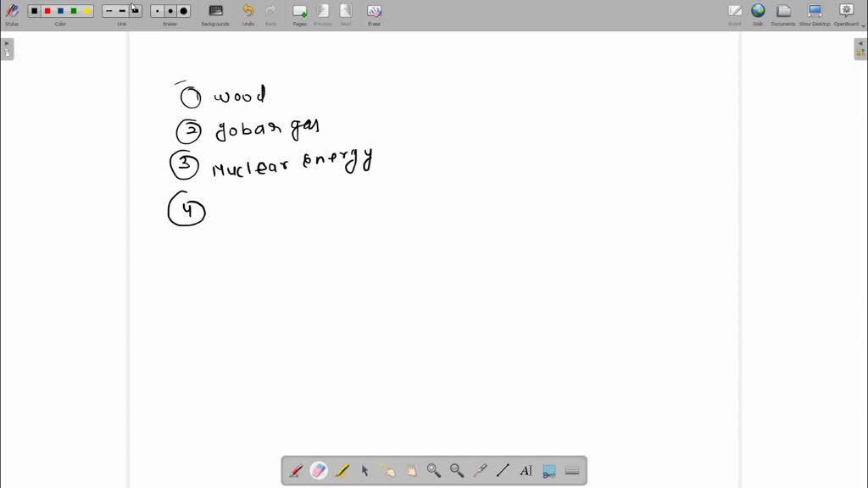Expand the right side panel
This screenshot has height=488, width=868.
point(860,48)
